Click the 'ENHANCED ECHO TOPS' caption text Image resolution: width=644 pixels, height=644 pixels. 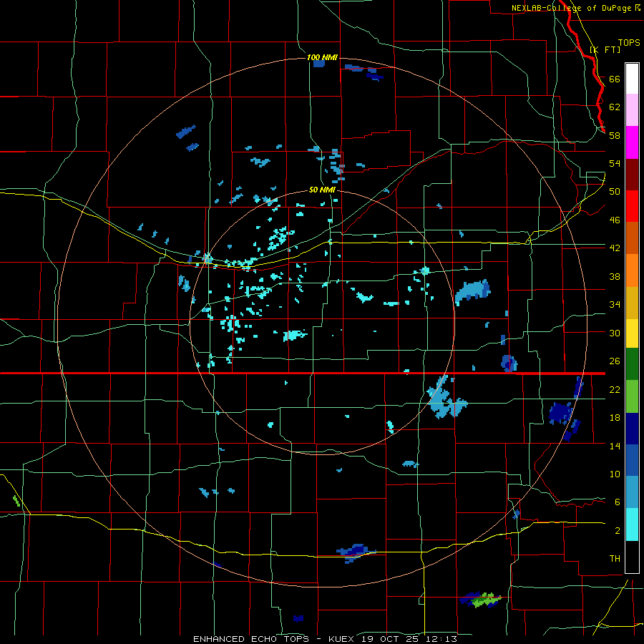pos(251,639)
